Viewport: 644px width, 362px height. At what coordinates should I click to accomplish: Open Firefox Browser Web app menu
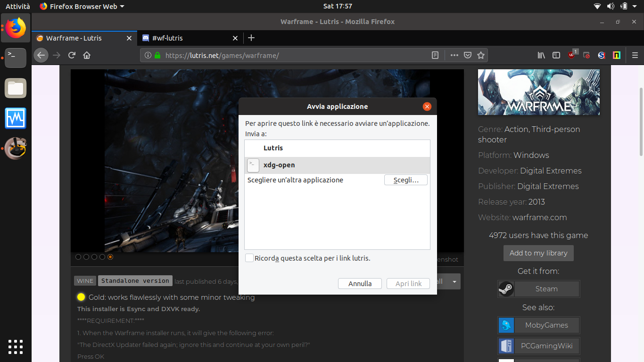click(x=82, y=6)
